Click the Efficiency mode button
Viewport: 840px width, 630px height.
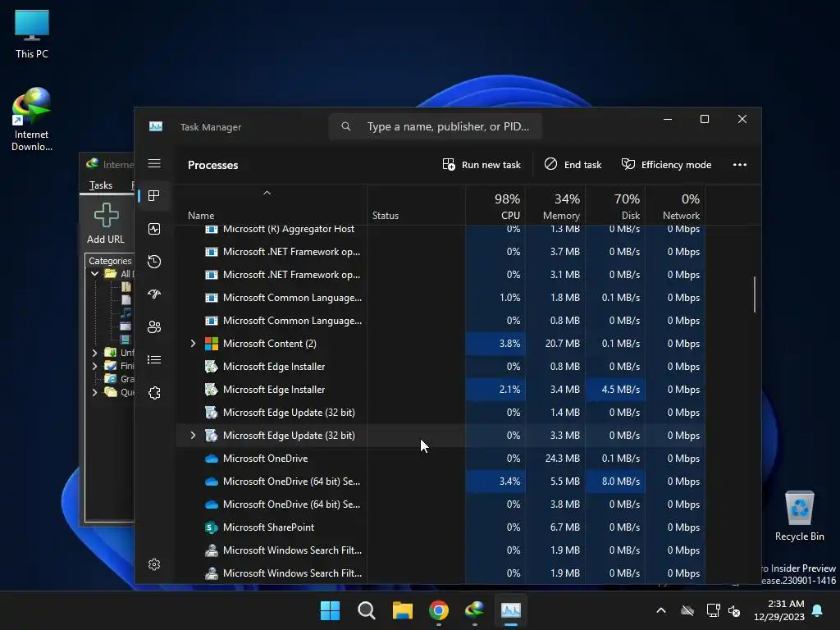coord(666,164)
